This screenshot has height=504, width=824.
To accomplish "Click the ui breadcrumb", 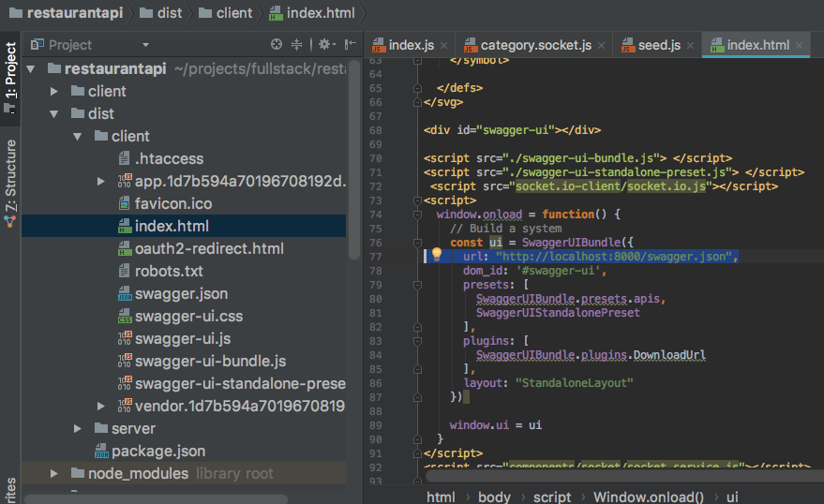I will tap(732, 497).
